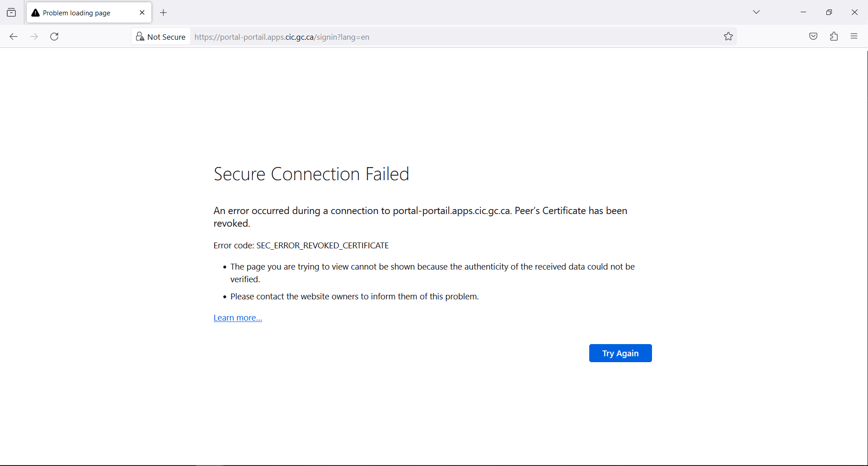Toggle the bookmark star for this URL
The width and height of the screenshot is (868, 466).
coord(728,36)
